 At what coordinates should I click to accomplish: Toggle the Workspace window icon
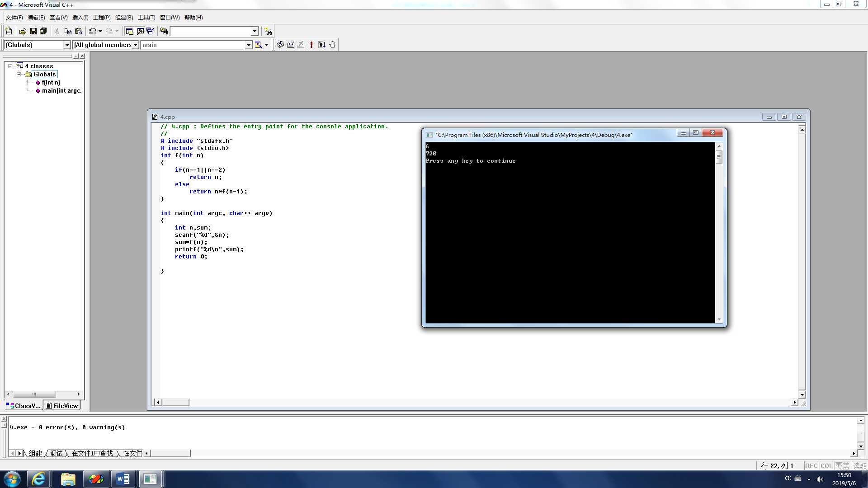point(129,31)
